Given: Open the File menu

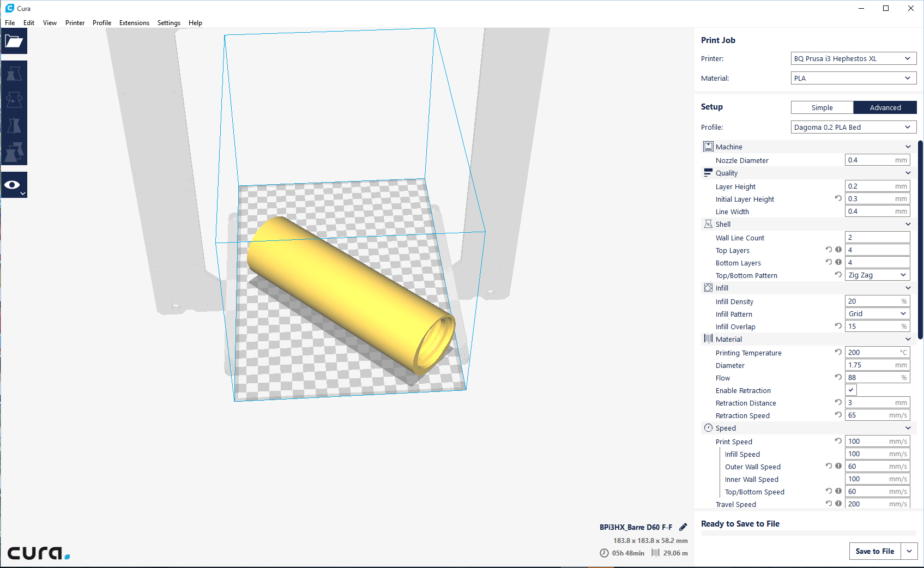Looking at the screenshot, I should [x=10, y=23].
